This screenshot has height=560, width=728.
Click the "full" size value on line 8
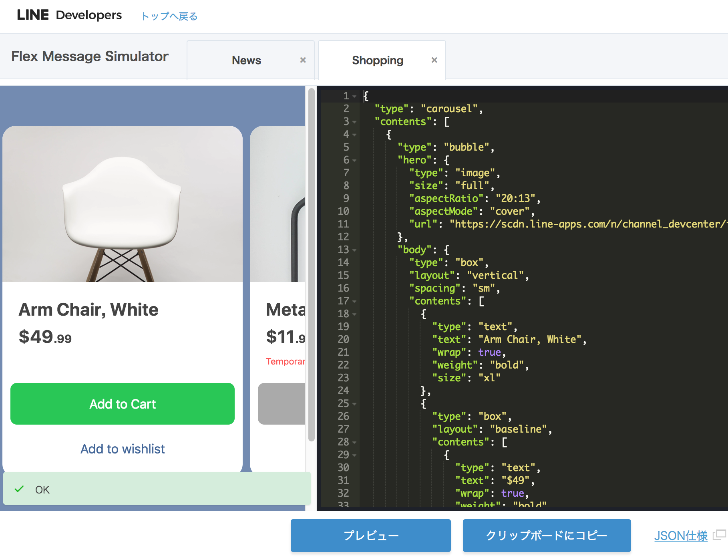pyautogui.click(x=472, y=185)
